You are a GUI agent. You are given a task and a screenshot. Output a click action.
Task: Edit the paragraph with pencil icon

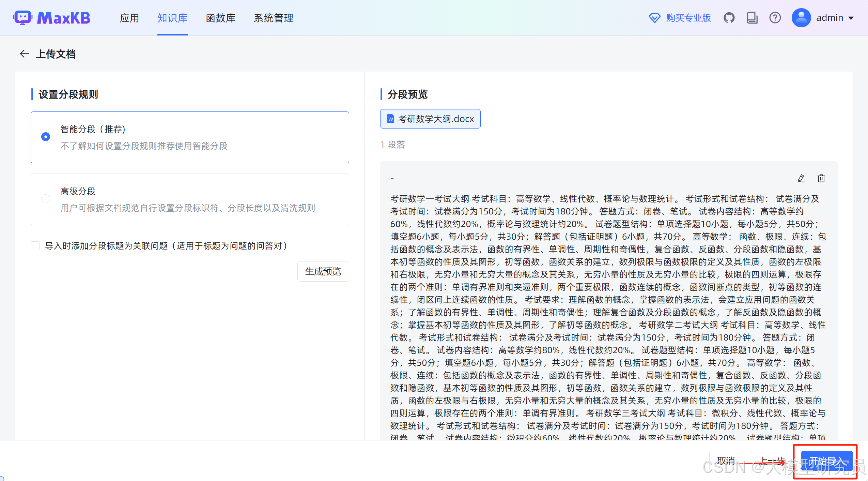point(801,178)
